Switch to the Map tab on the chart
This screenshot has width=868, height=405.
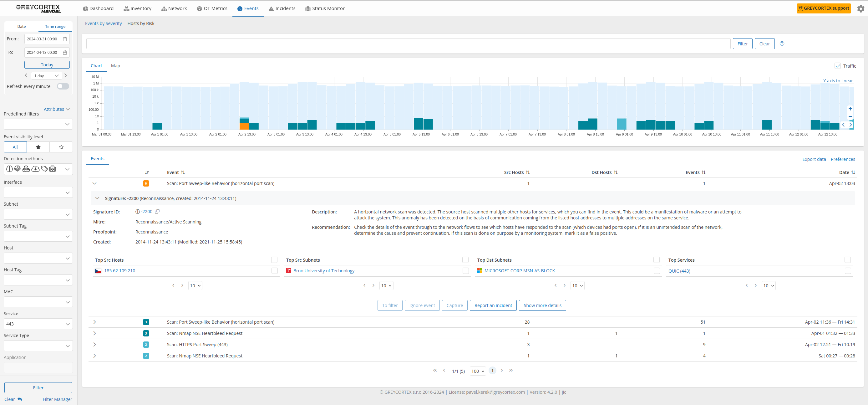tap(115, 65)
